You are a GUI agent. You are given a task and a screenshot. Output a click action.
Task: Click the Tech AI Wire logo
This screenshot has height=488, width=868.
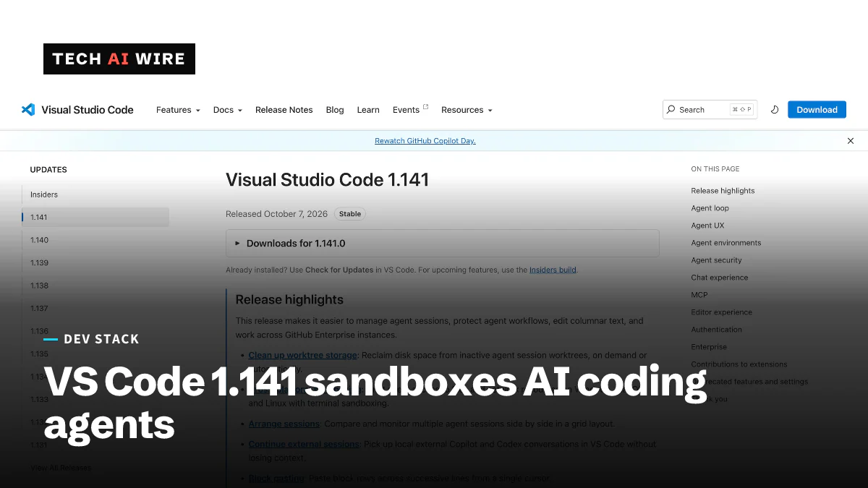tap(119, 59)
